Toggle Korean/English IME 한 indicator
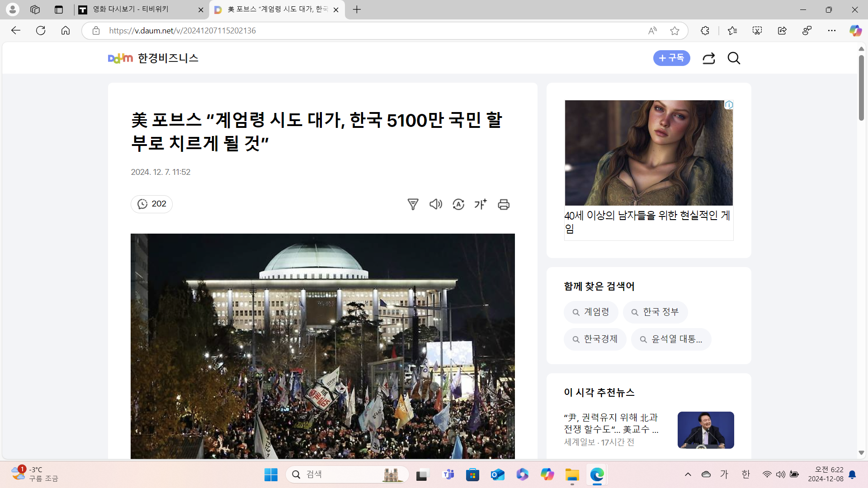This screenshot has height=488, width=868. coord(745,474)
